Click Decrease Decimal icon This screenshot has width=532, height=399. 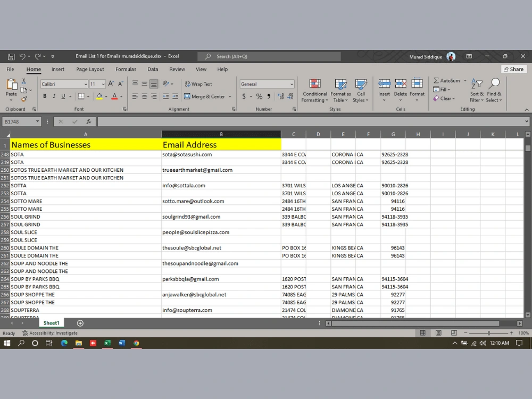point(290,97)
